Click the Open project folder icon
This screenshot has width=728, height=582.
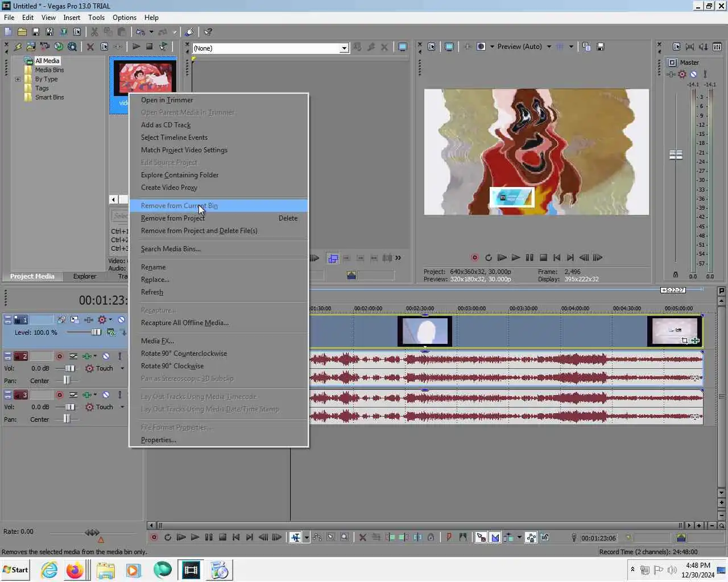coord(22,32)
